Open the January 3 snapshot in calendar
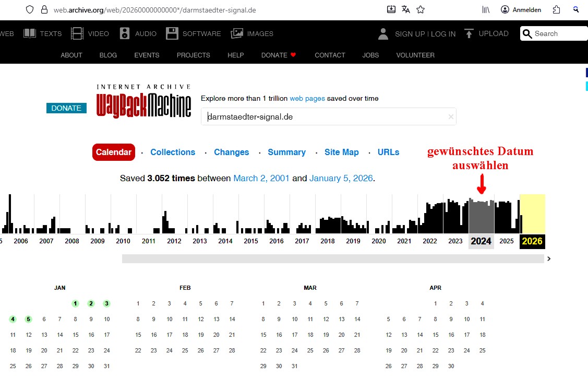The image size is (588, 377). click(x=106, y=303)
